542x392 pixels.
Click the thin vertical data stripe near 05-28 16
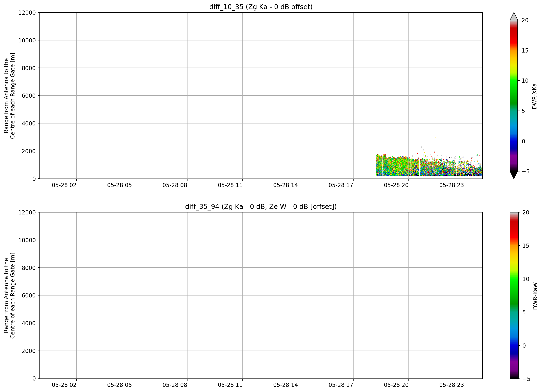(335, 166)
